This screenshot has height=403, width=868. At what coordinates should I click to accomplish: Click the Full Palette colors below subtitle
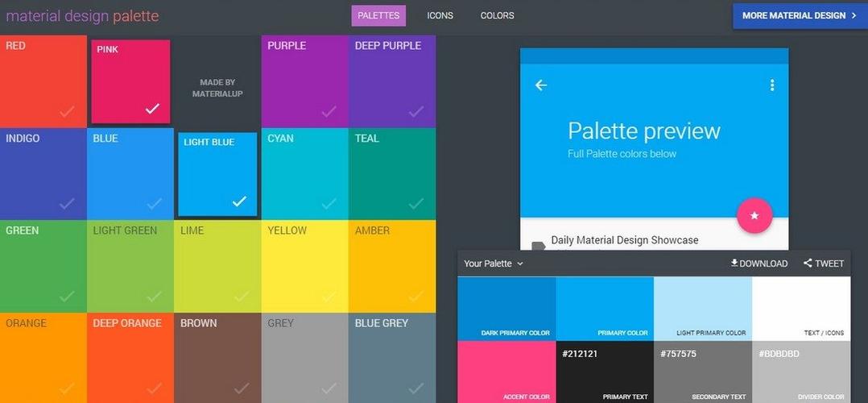coord(622,154)
